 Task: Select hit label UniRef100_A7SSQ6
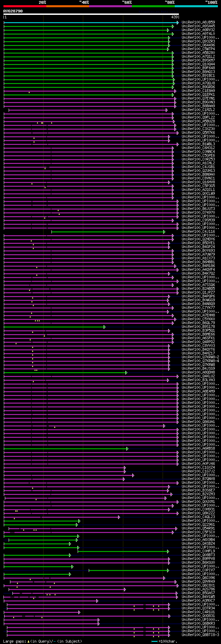[x=198, y=285]
